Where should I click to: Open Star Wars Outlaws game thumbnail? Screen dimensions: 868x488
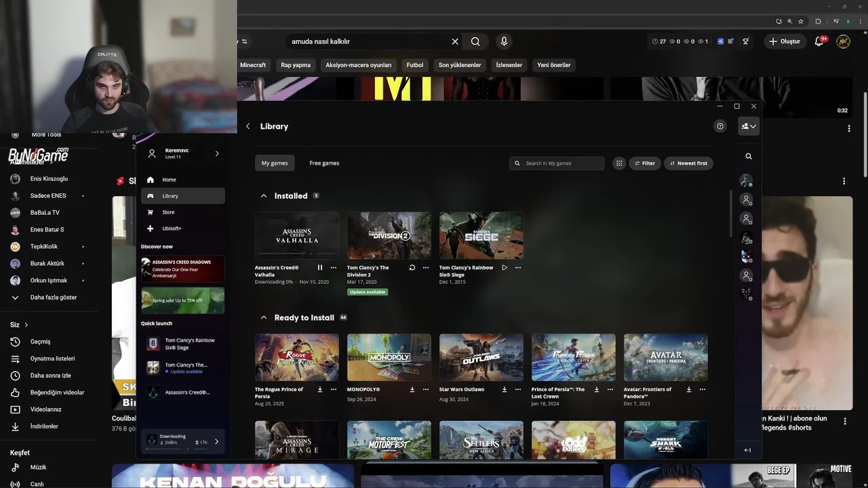pyautogui.click(x=481, y=357)
